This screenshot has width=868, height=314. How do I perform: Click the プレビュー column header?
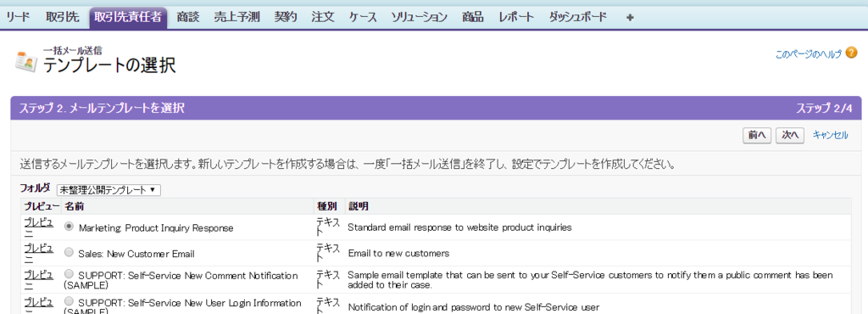(x=42, y=206)
